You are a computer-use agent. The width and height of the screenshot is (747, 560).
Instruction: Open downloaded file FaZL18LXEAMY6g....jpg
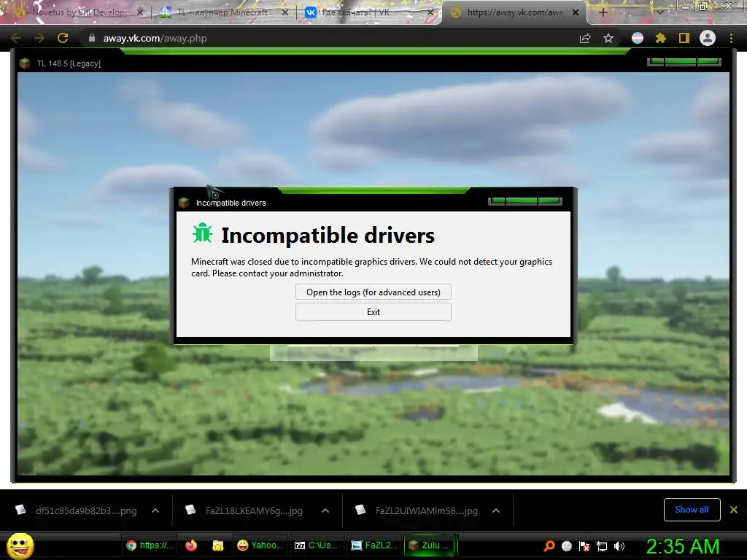tap(245, 510)
